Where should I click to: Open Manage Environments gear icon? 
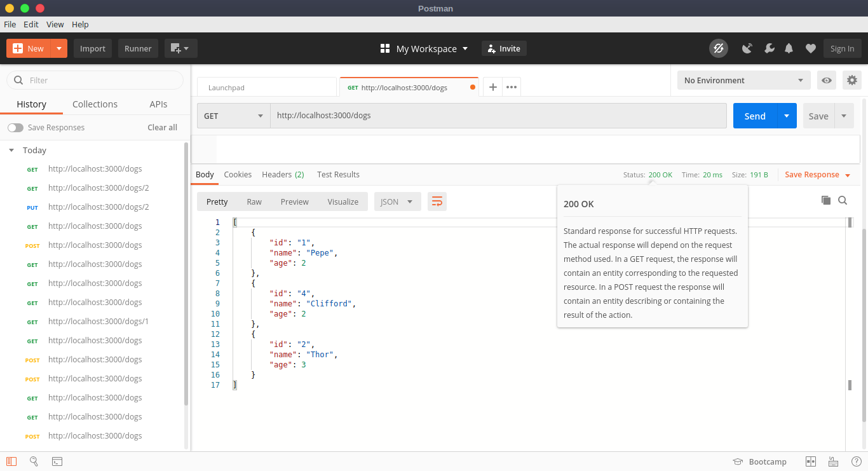851,80
